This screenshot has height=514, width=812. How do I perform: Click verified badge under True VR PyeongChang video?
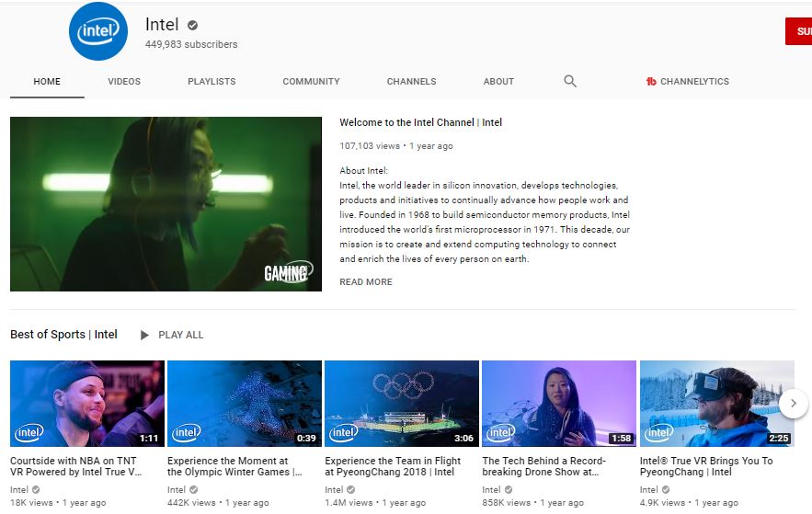click(666, 490)
